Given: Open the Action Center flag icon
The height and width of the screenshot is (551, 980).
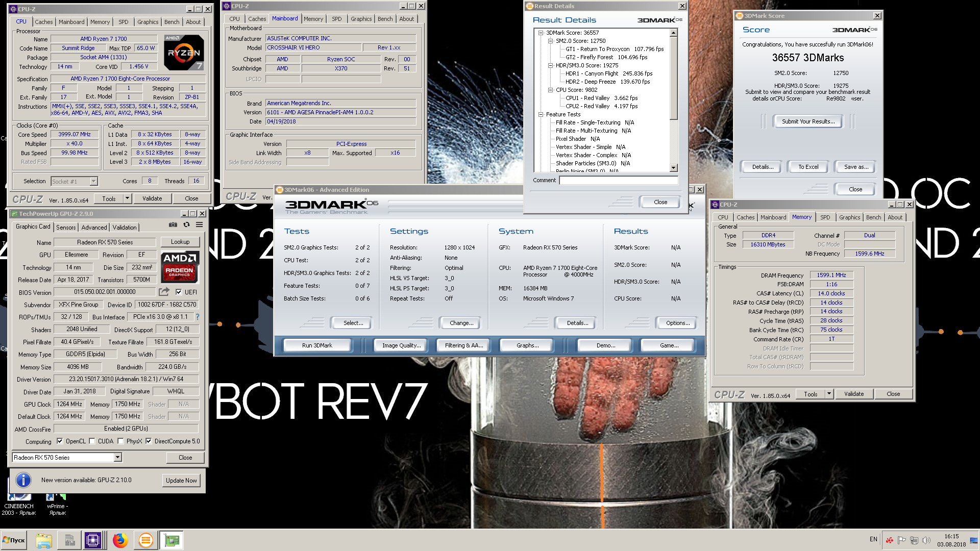Looking at the screenshot, I should coord(901,540).
